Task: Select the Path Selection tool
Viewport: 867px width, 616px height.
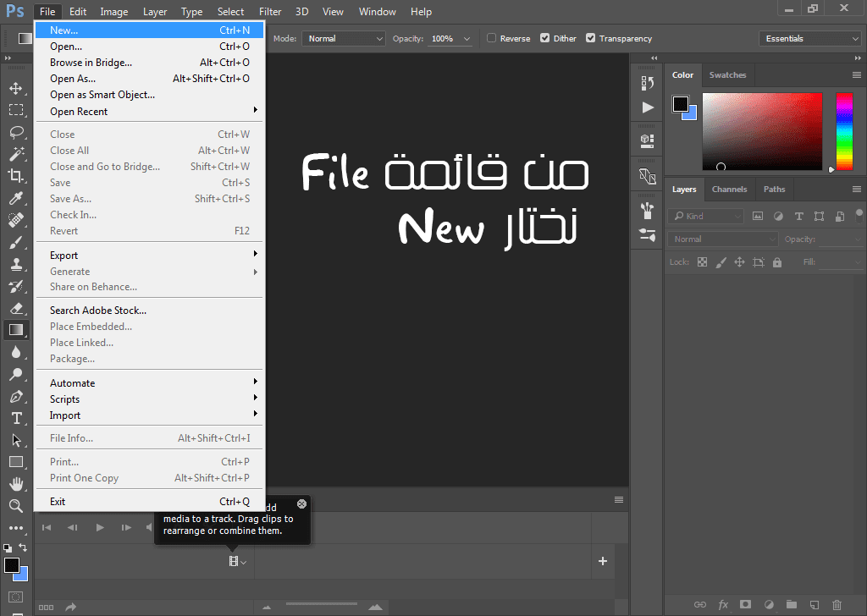Action: coord(16,440)
